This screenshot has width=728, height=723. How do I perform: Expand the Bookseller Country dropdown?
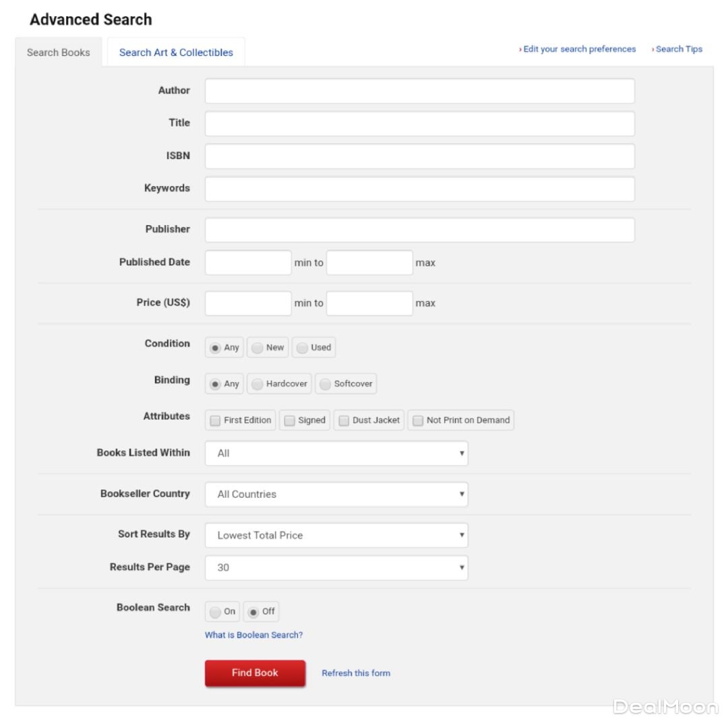(336, 494)
